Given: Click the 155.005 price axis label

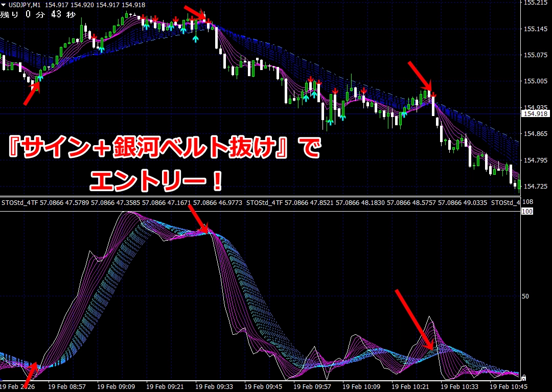Looking at the screenshot, I should 536,81.
